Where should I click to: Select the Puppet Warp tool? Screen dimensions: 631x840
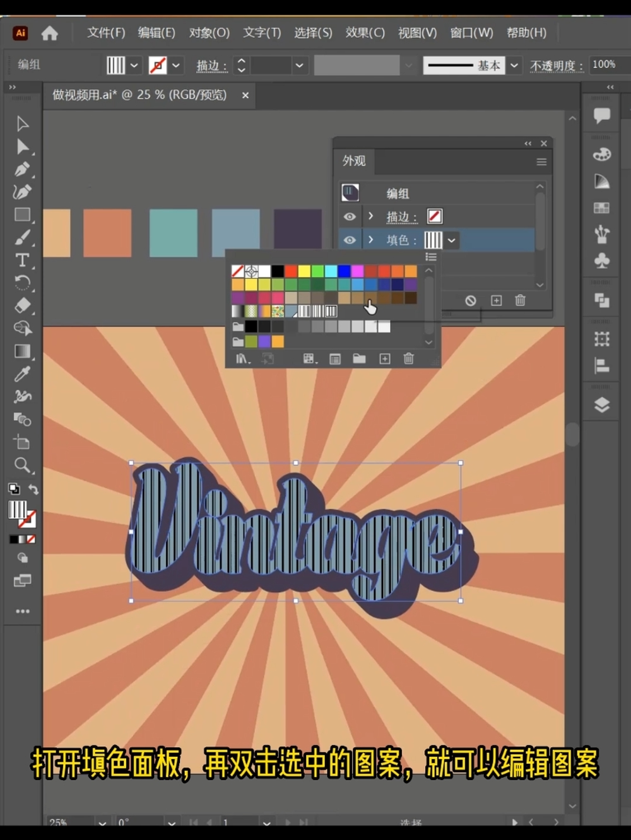(22, 397)
